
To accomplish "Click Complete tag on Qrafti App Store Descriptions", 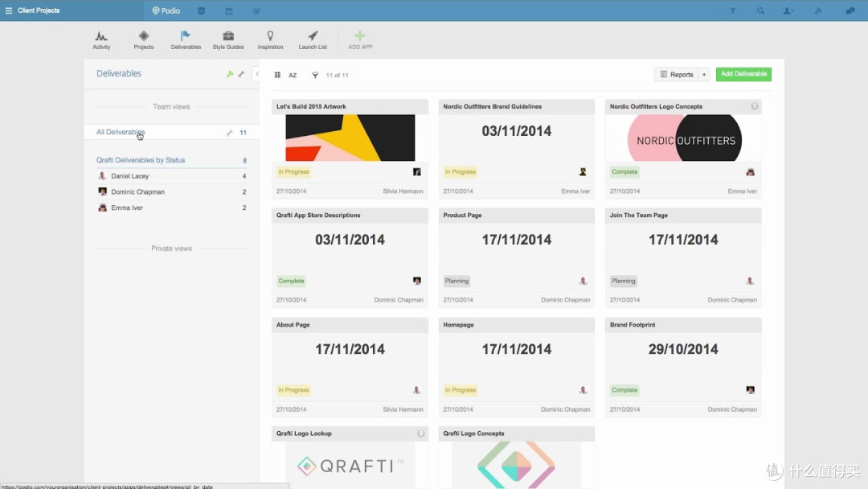I will [x=291, y=281].
